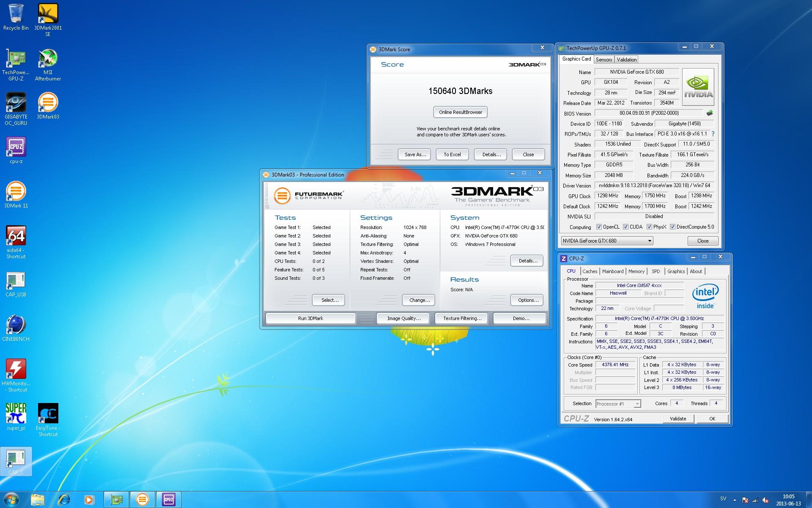This screenshot has height=508, width=812.
Task: Click the GPU name field in GPU-Z
Action: pyautogui.click(x=636, y=72)
